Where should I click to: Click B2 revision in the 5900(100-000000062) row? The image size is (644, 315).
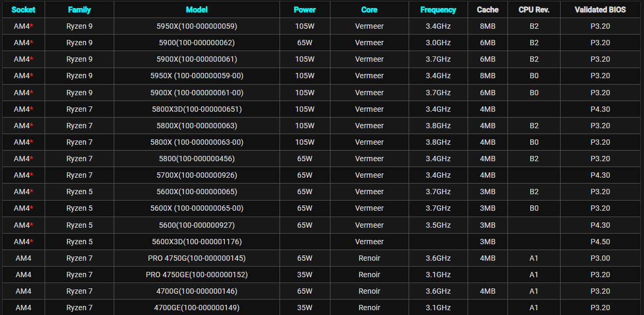click(534, 43)
